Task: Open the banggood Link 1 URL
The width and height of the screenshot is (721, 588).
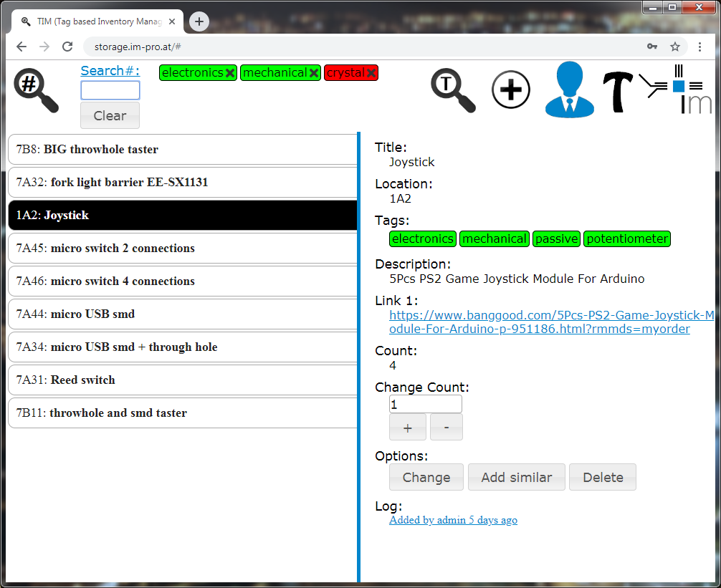Action: [x=551, y=322]
